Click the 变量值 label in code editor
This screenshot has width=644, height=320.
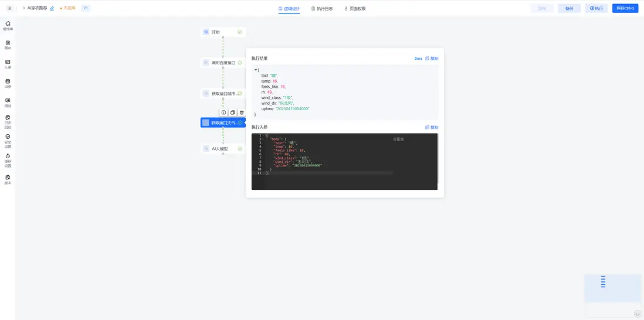coord(398,139)
